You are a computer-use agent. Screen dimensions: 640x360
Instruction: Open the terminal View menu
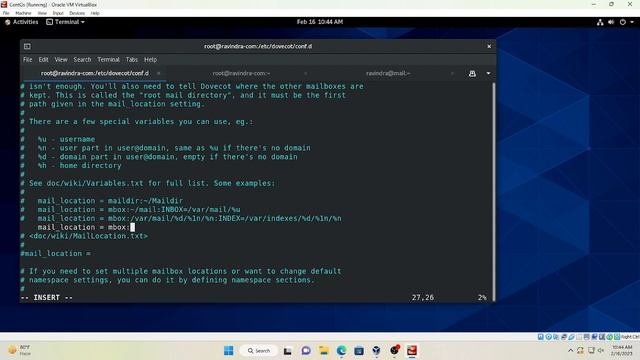61,60
